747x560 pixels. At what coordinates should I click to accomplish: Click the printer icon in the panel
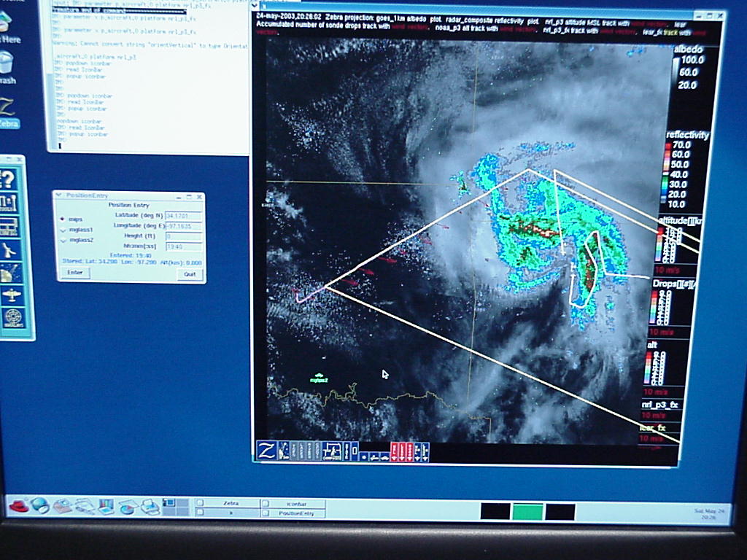[150, 507]
